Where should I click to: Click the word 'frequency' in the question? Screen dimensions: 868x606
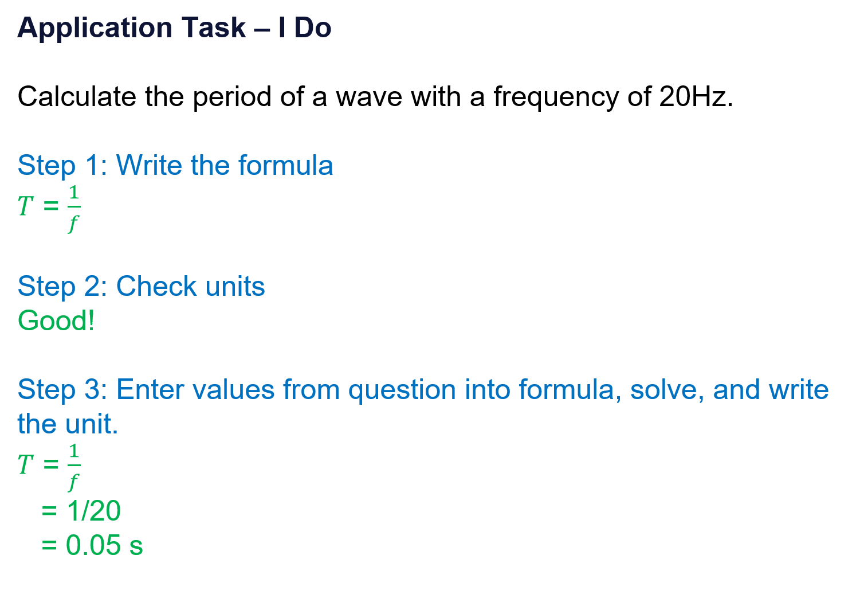555,97
